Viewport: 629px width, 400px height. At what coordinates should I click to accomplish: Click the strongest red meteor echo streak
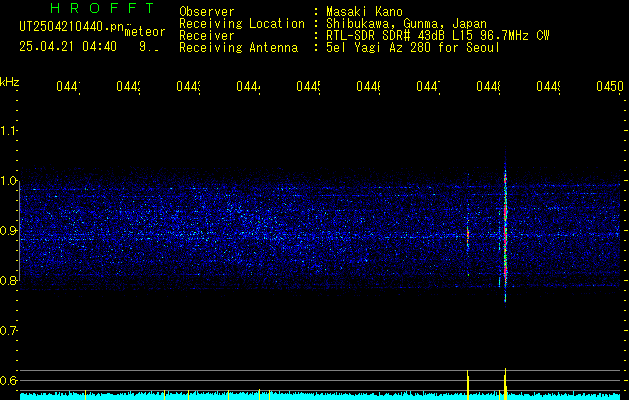505,229
